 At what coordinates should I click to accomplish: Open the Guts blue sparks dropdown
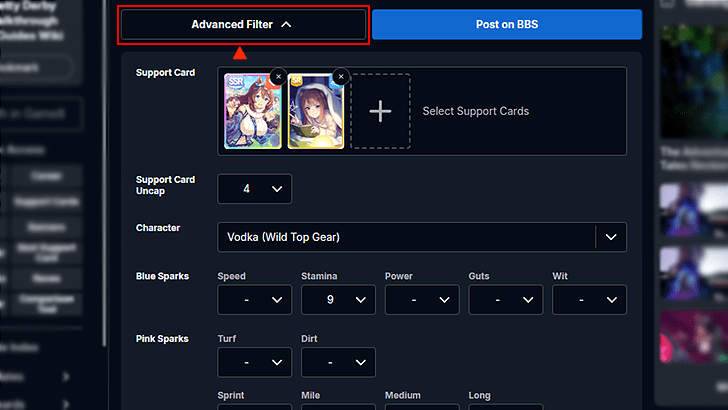[x=506, y=300]
